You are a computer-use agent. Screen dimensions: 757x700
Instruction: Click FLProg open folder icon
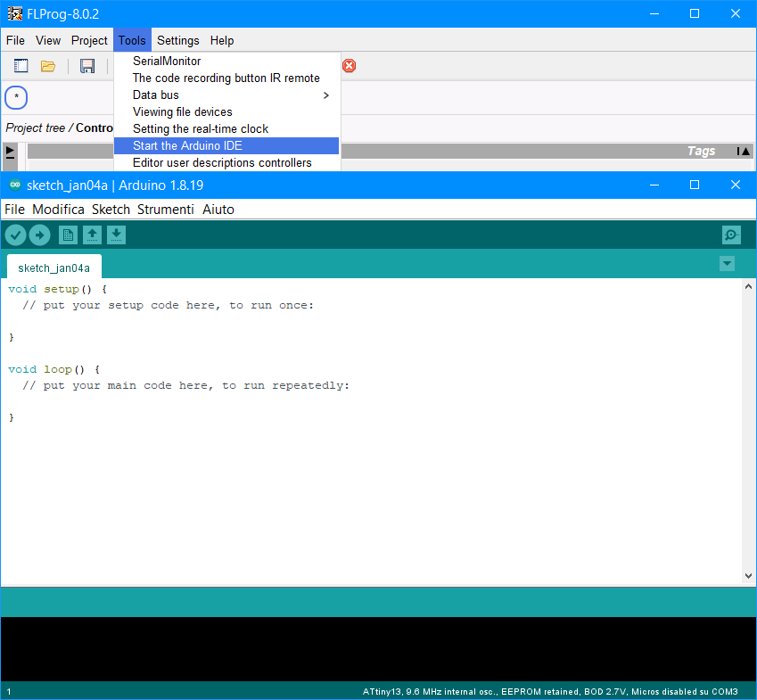pos(48,66)
